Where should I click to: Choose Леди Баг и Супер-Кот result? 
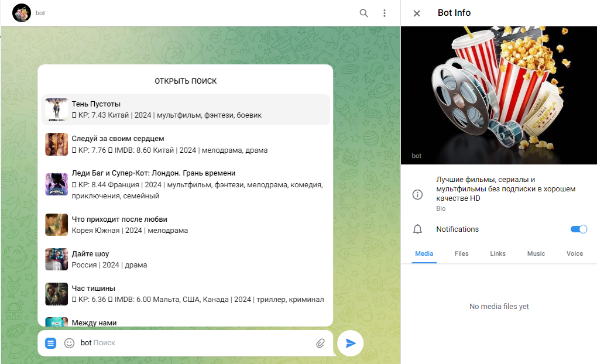coord(186,184)
